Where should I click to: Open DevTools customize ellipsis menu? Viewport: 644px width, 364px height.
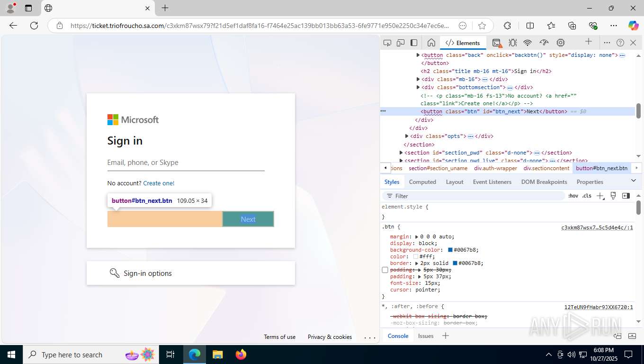point(607,43)
